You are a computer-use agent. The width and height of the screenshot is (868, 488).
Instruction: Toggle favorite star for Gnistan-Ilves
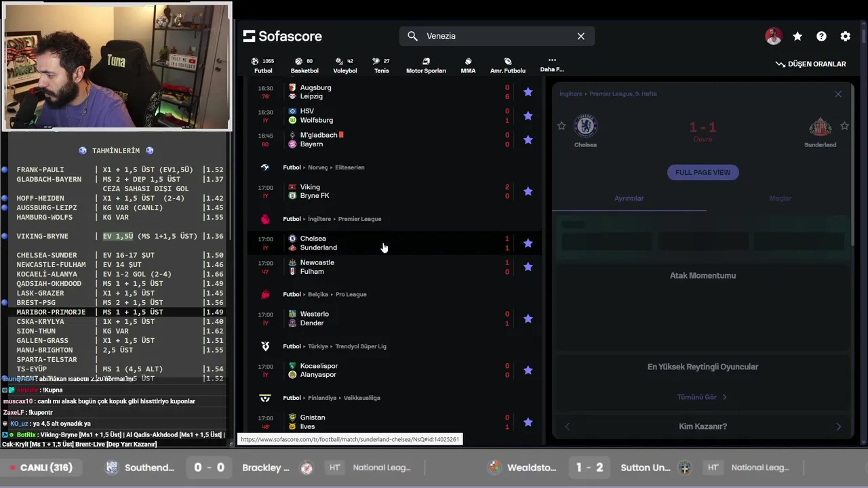[528, 422]
